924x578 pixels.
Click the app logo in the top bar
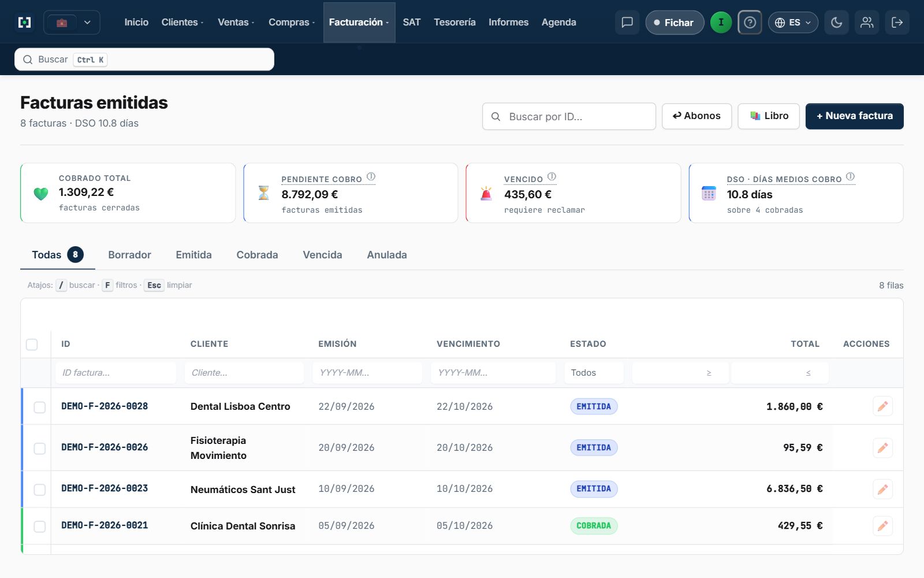24,23
